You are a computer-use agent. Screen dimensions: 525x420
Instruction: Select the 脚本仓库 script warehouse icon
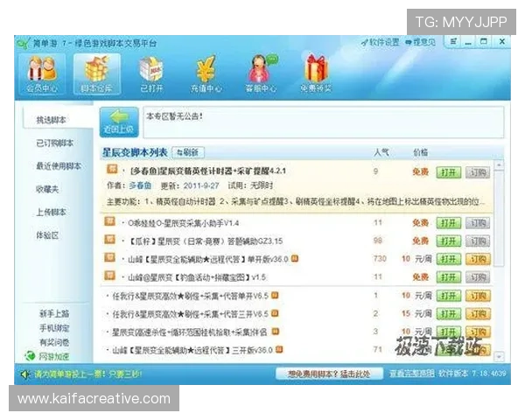97,73
